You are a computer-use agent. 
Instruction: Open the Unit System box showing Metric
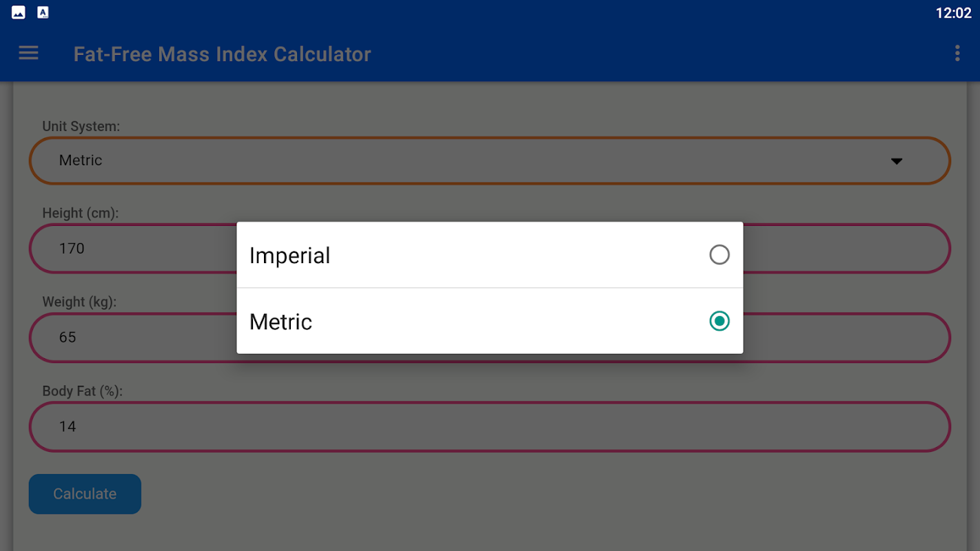point(414,160)
